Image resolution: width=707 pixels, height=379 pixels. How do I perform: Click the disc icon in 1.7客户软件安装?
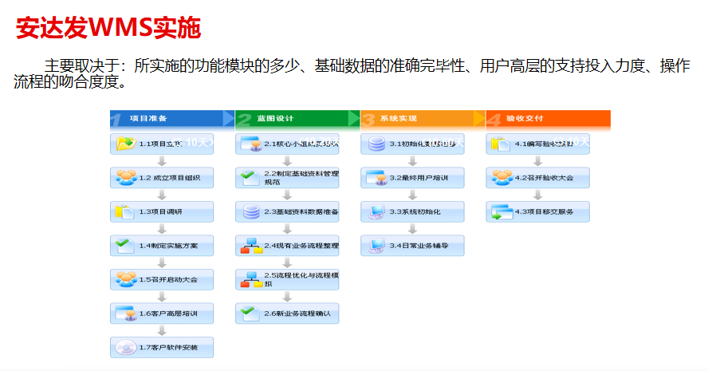click(125, 347)
